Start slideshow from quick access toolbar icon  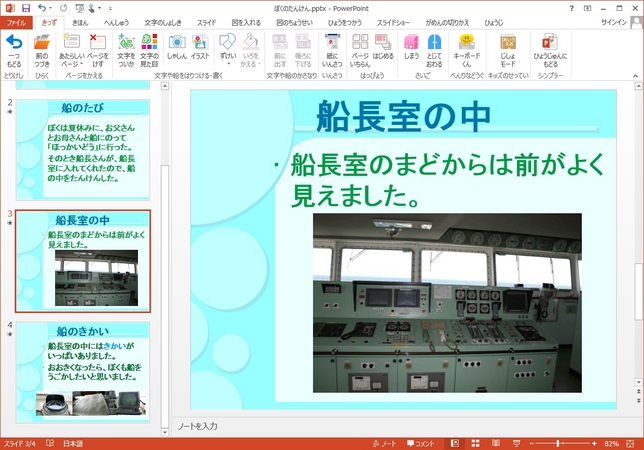[80, 8]
